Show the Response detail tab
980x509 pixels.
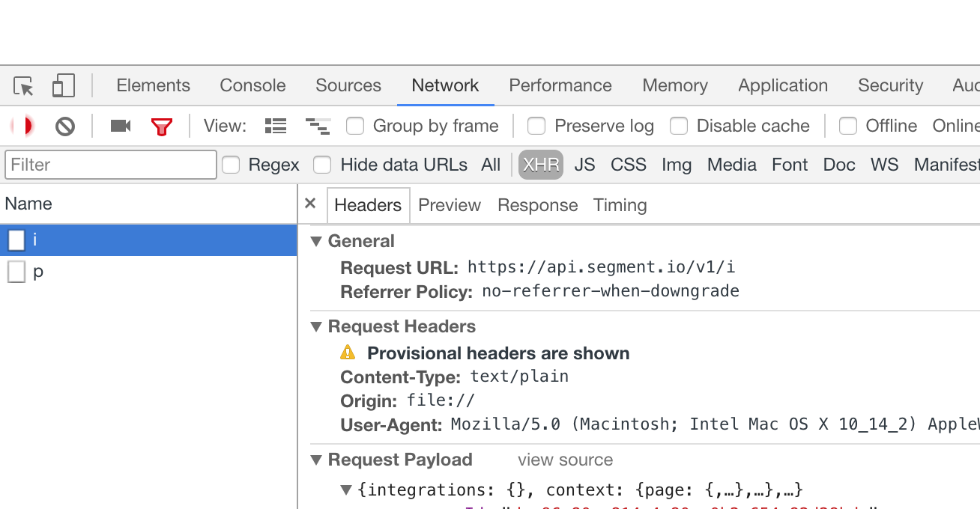click(538, 205)
